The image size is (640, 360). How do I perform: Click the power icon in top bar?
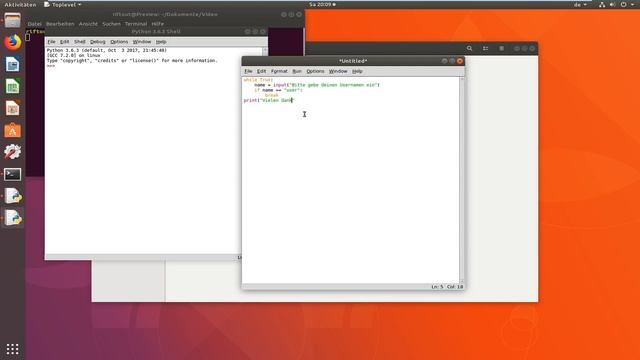click(623, 4)
